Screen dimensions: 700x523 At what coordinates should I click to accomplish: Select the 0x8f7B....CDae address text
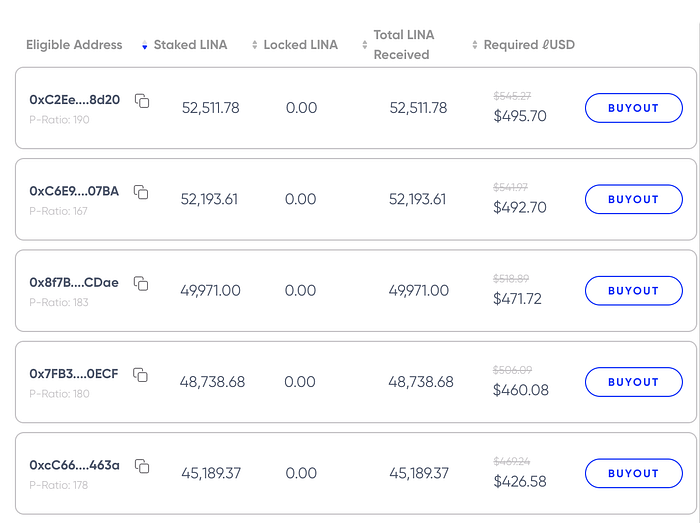(74, 282)
